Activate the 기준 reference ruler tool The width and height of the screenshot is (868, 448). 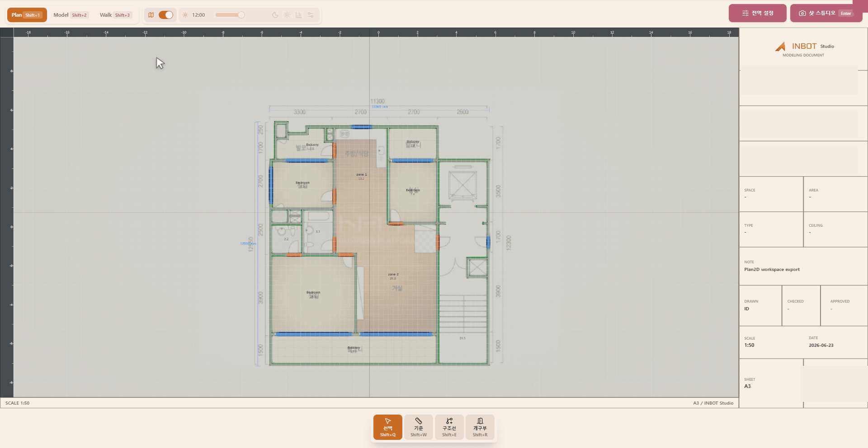point(418,427)
